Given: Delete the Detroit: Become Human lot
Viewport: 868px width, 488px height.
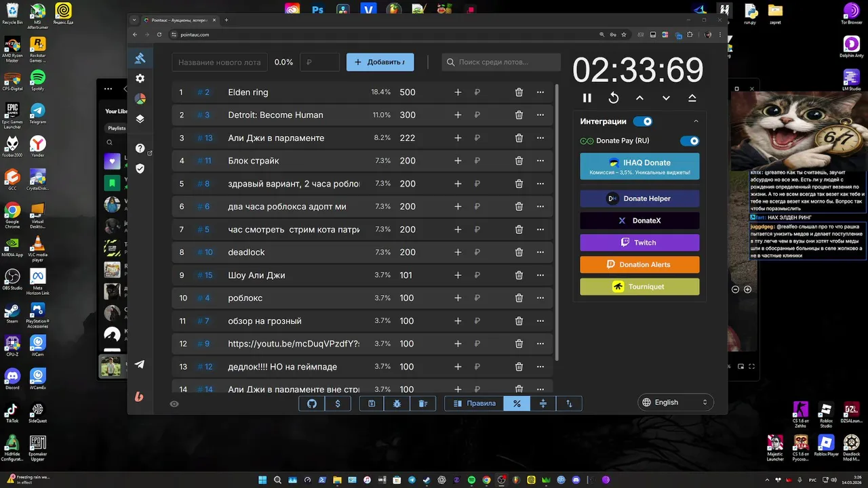Looking at the screenshot, I should click(519, 115).
